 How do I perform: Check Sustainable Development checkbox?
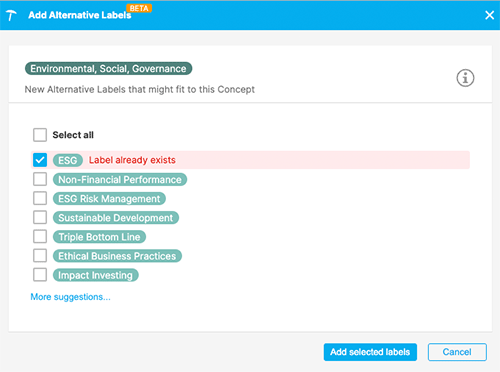[x=40, y=218]
